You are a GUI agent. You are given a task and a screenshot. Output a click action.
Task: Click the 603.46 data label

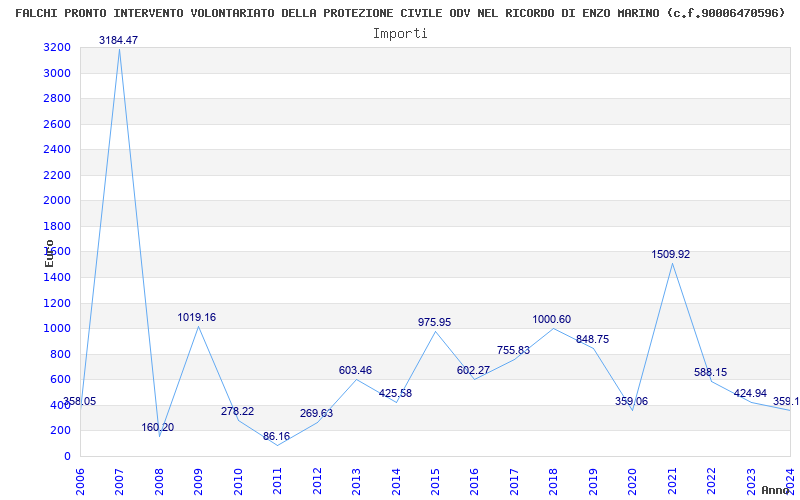coord(356,370)
